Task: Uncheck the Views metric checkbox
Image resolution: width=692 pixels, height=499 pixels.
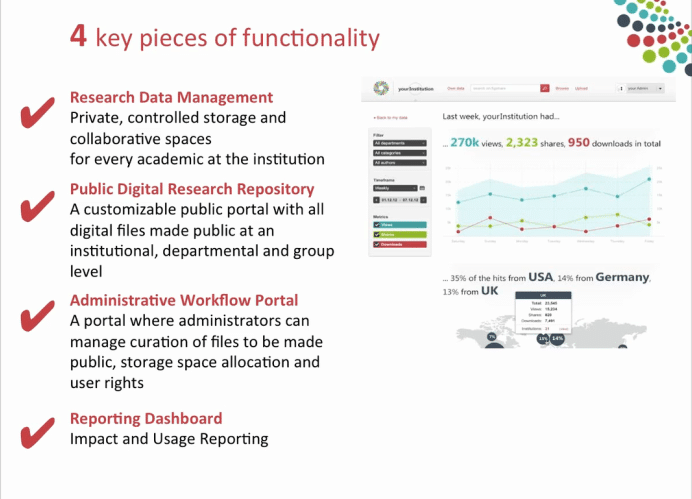Action: (x=377, y=225)
